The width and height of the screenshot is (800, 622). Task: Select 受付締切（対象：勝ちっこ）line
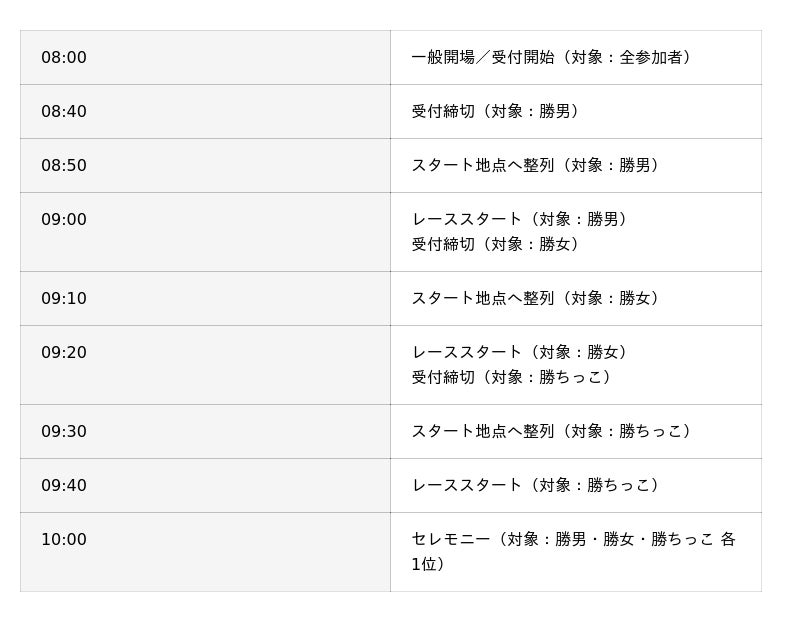coord(514,378)
